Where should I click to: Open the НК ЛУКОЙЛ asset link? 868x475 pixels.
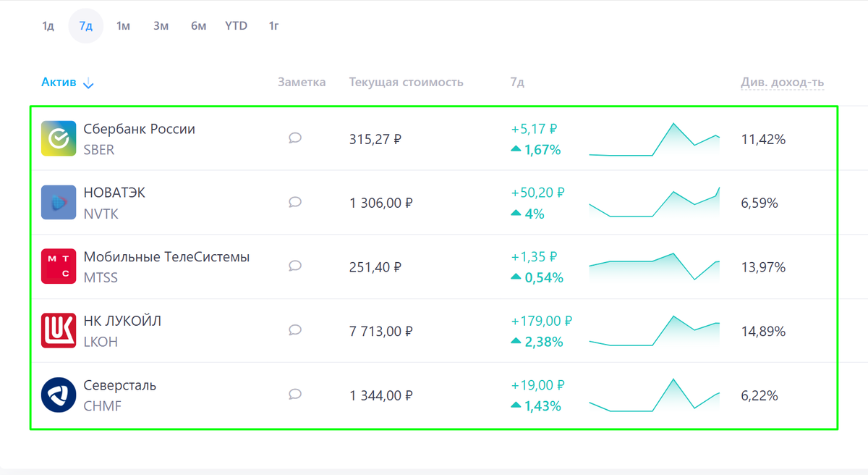point(122,321)
